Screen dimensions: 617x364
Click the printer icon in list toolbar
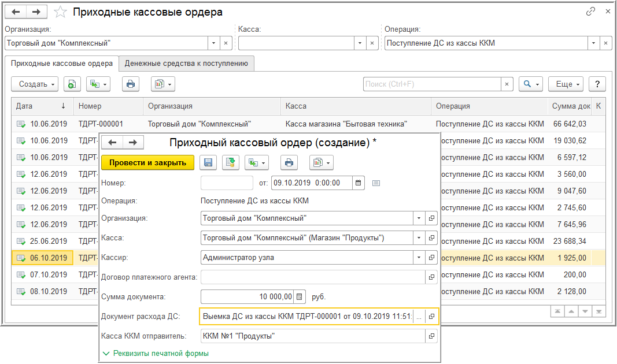point(131,84)
